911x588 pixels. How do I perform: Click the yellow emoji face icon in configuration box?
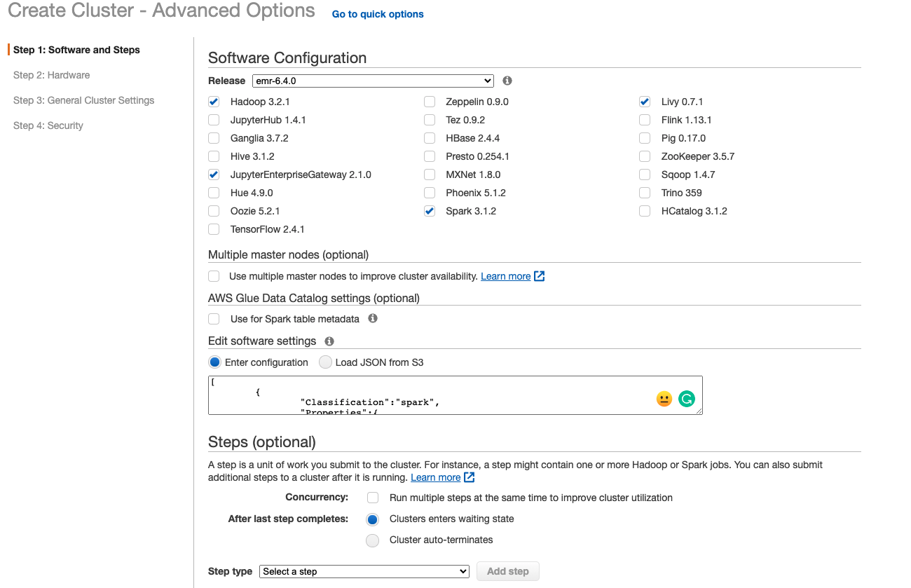click(x=664, y=399)
